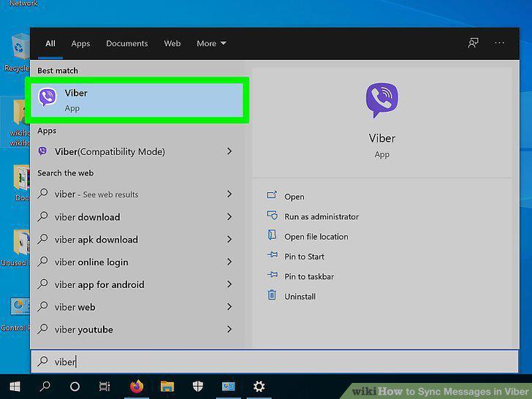
Task: Switch to the Documents tab
Action: coord(127,43)
